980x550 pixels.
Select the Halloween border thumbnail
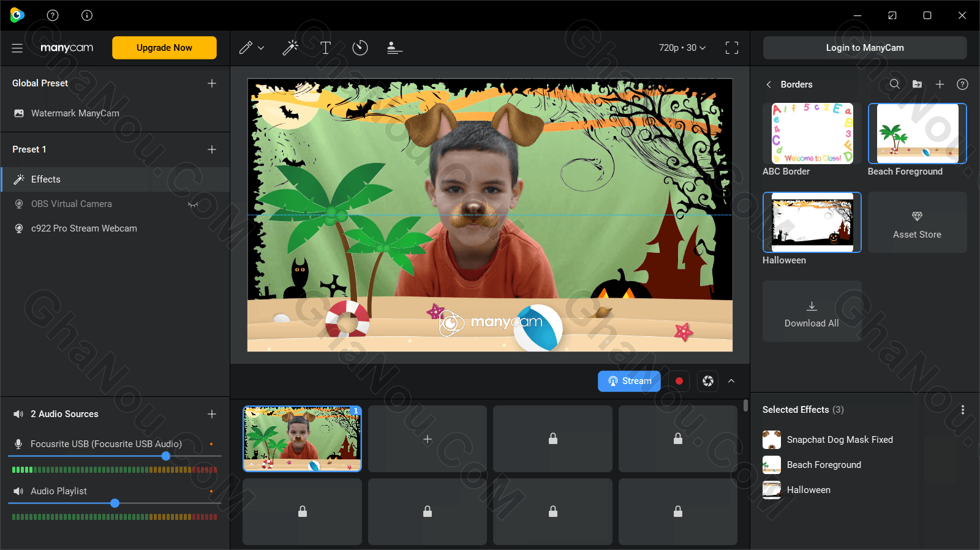pos(812,222)
